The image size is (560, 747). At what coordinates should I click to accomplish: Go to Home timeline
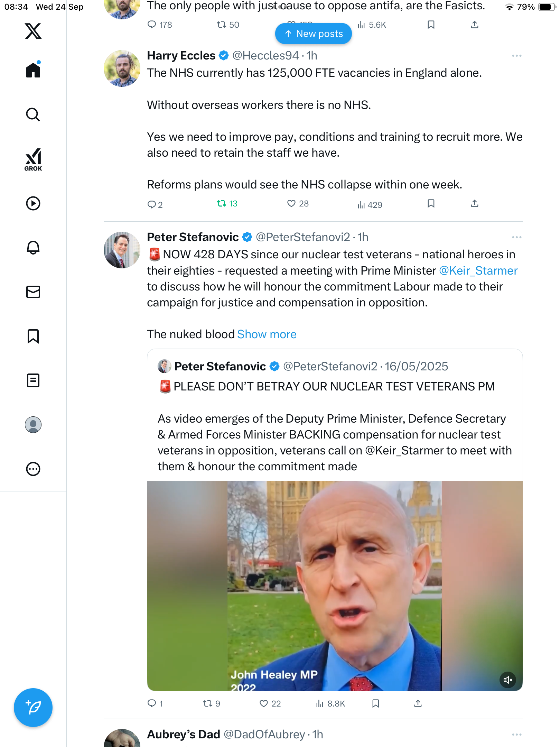point(33,70)
